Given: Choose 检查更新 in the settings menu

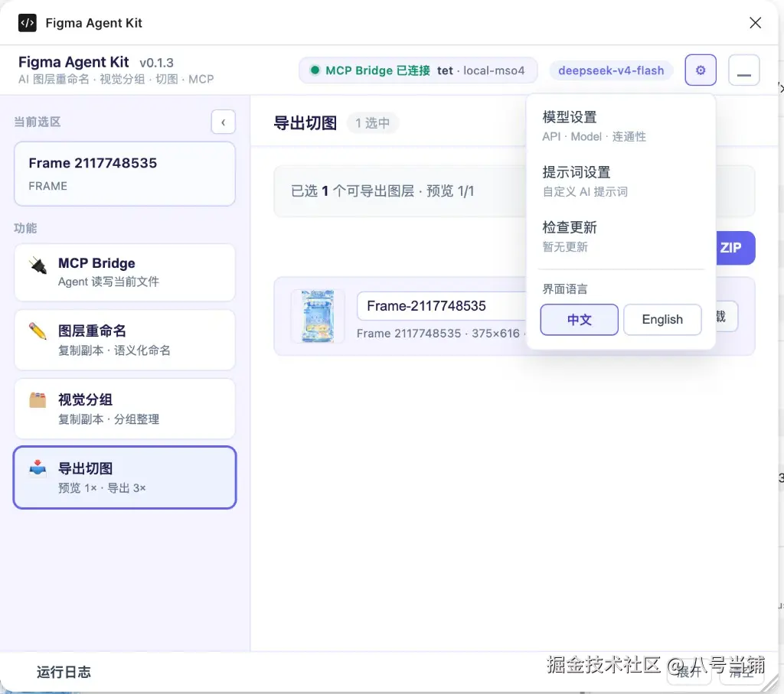Looking at the screenshot, I should [x=620, y=236].
